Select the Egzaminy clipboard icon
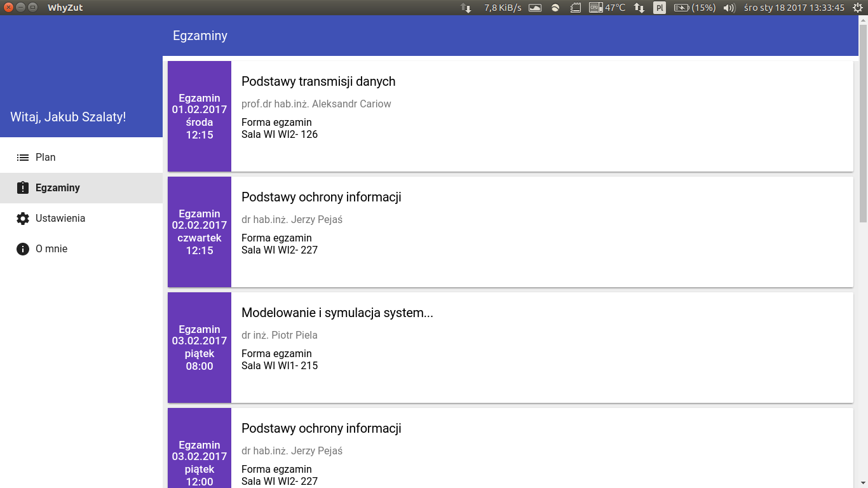This screenshot has width=868, height=488. coord(23,188)
